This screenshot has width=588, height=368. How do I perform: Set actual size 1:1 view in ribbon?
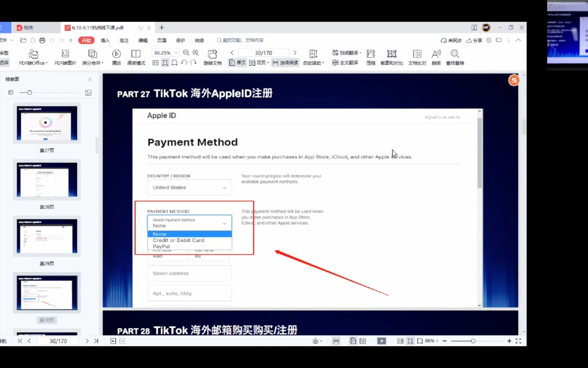(x=156, y=63)
